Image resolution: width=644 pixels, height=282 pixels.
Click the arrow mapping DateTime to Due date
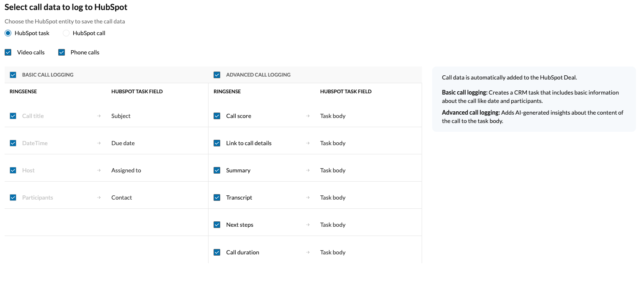tap(99, 143)
